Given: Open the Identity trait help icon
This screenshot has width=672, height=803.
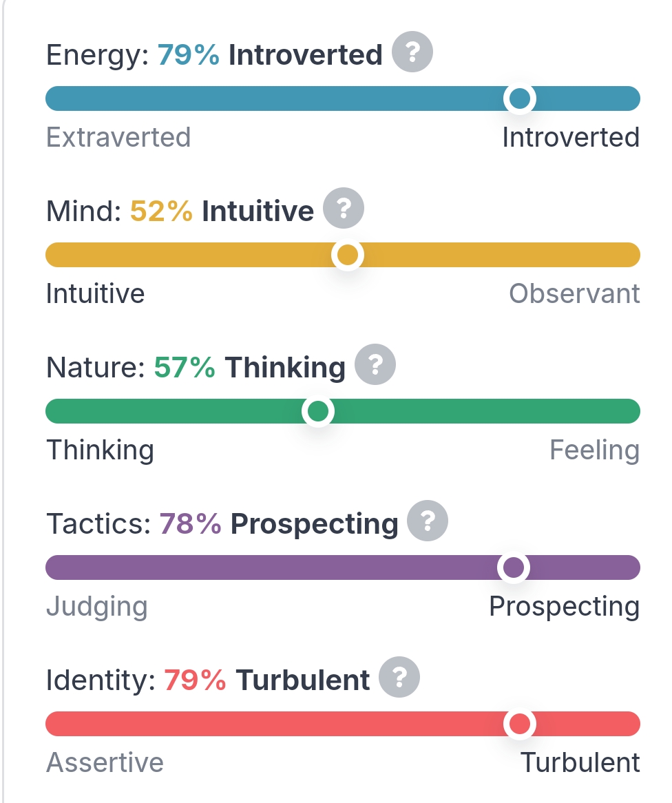Looking at the screenshot, I should [x=399, y=677].
